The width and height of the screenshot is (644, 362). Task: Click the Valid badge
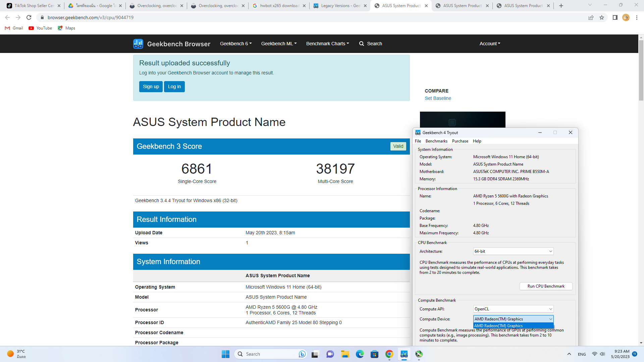[398, 146]
